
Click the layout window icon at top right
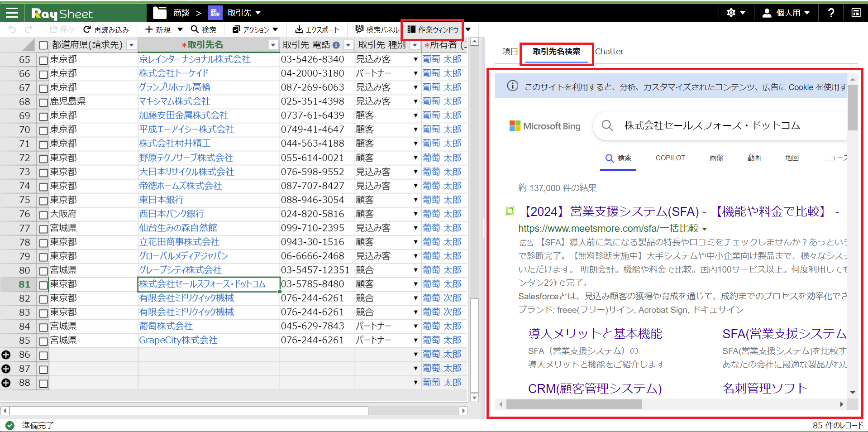pyautogui.click(x=856, y=13)
